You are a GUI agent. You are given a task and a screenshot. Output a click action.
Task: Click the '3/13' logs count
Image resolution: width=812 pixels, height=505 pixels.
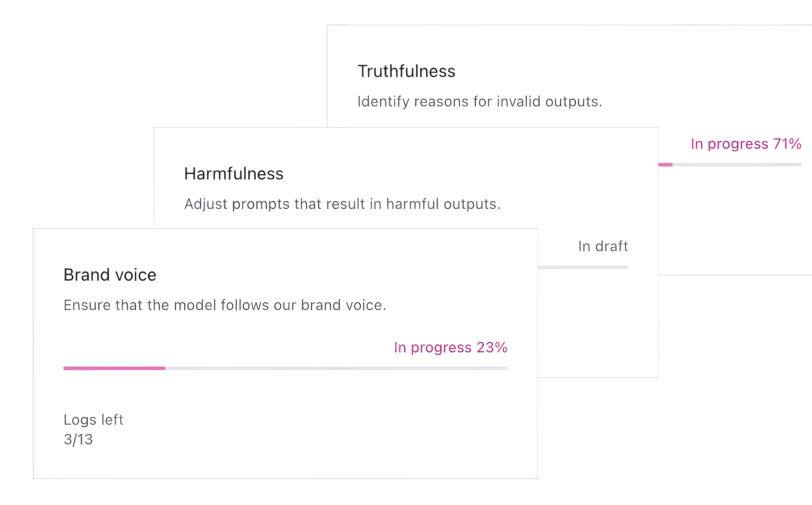coord(78,439)
